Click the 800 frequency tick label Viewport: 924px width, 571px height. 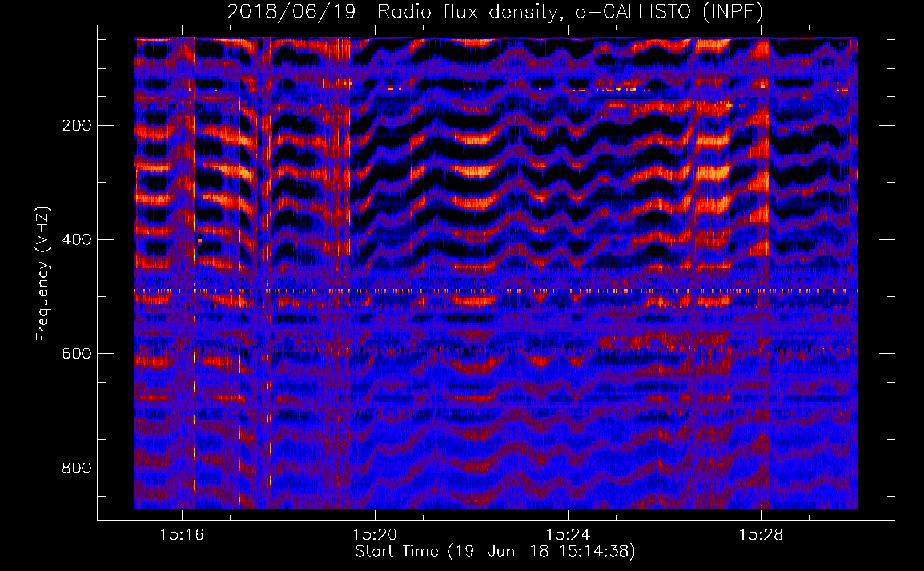pyautogui.click(x=77, y=468)
